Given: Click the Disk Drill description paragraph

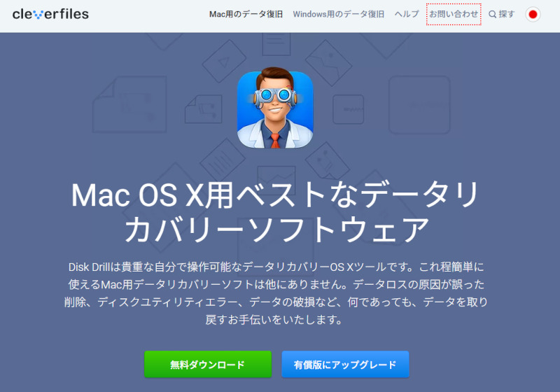Looking at the screenshot, I should pos(275,293).
